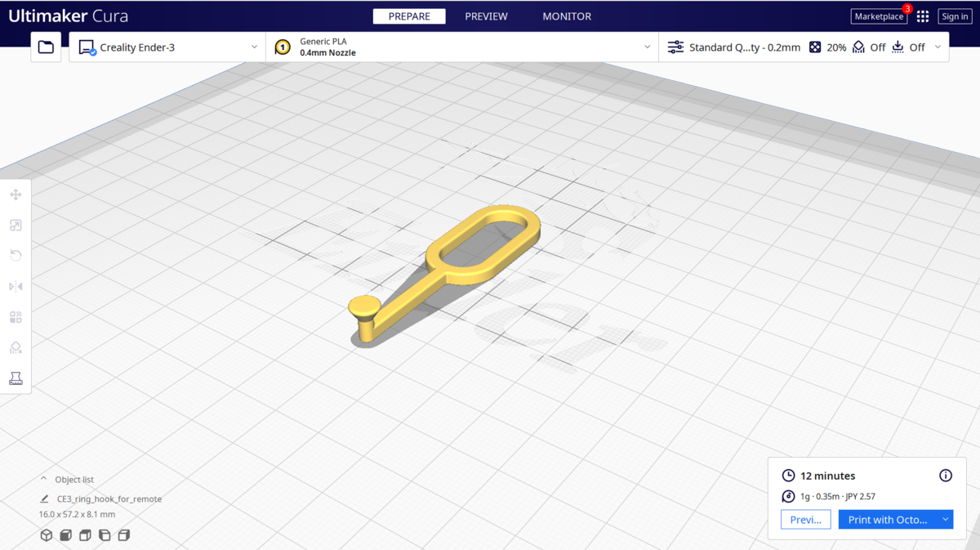The height and width of the screenshot is (550, 980).
Task: Click the 20% infill icon
Action: point(815,47)
